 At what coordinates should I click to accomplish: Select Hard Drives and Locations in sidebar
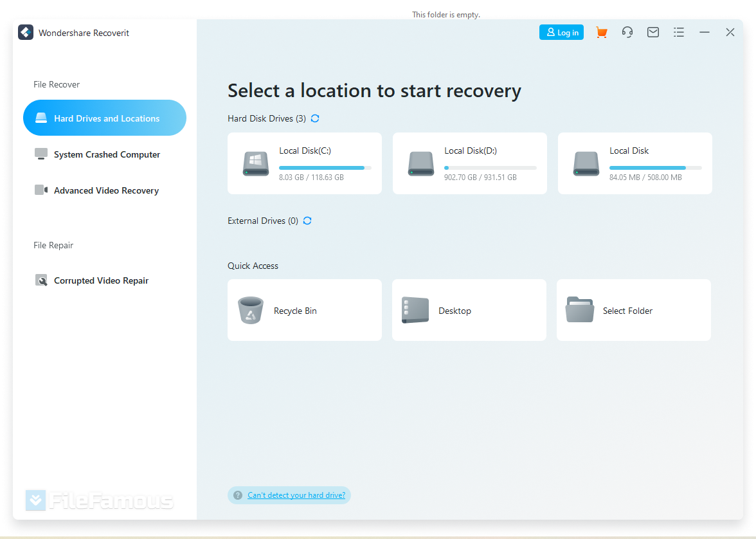pyautogui.click(x=105, y=118)
